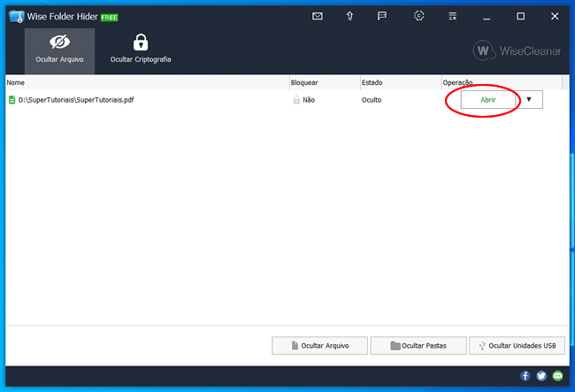The height and width of the screenshot is (392, 575).
Task: Click the green email icon in the footer
Action: click(x=557, y=376)
